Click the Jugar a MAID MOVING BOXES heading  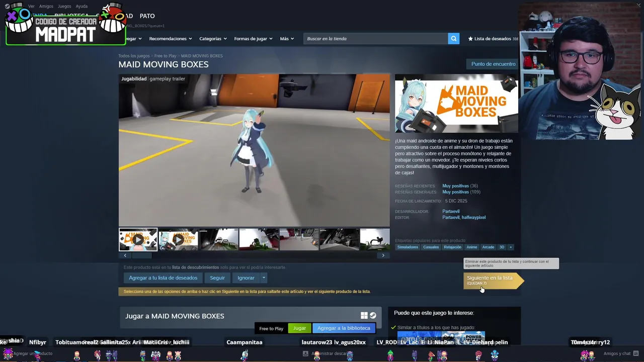coord(175,316)
